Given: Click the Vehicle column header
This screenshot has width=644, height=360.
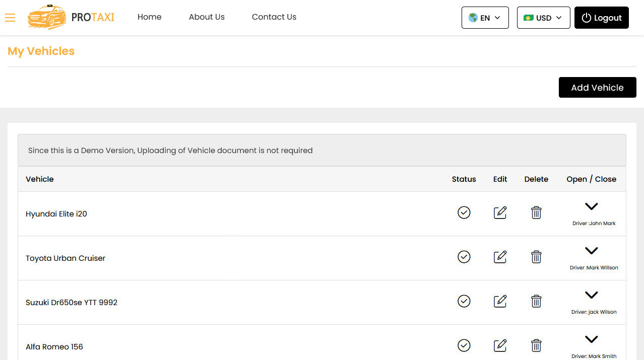Looking at the screenshot, I should tap(40, 179).
